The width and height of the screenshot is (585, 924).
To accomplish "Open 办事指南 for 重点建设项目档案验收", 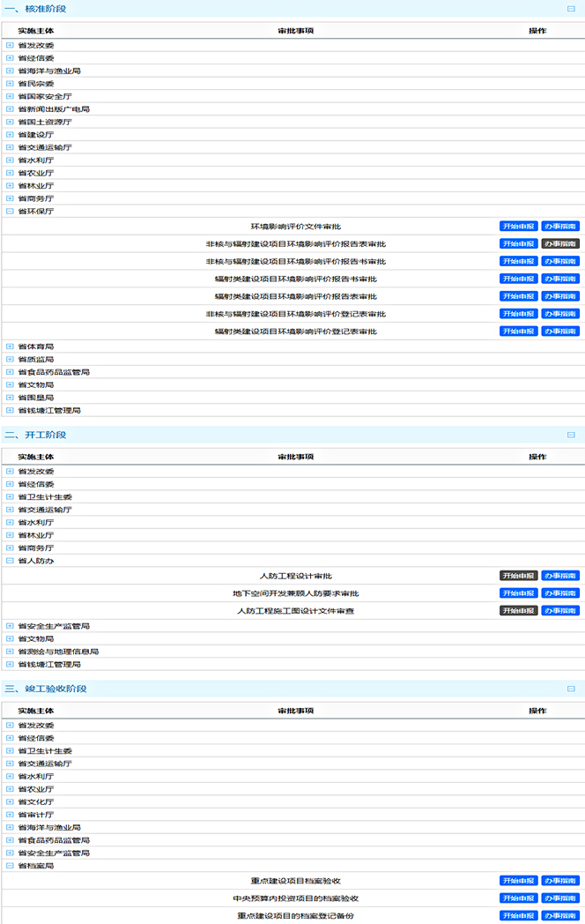I will 560,881.
